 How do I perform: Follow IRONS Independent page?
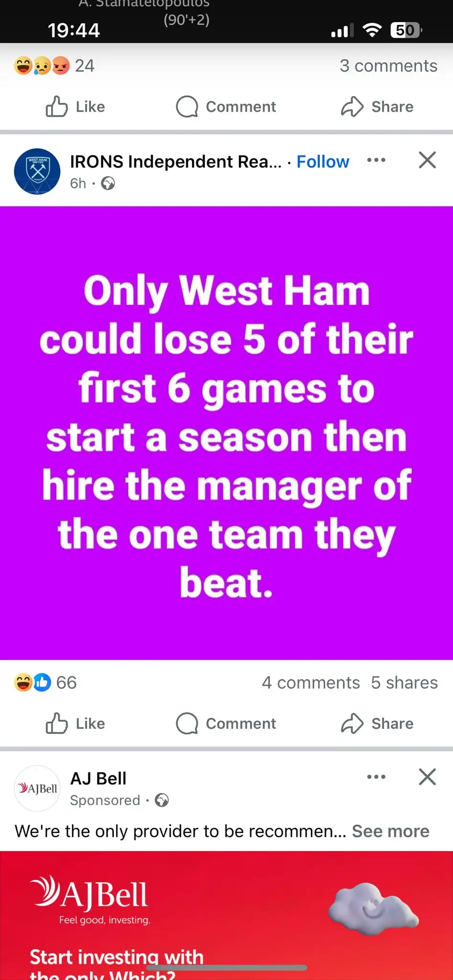[x=323, y=162]
